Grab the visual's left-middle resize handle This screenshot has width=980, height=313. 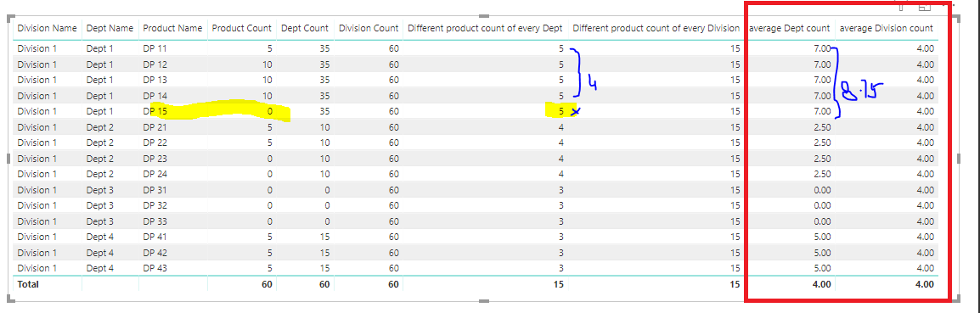pyautogui.click(x=9, y=159)
